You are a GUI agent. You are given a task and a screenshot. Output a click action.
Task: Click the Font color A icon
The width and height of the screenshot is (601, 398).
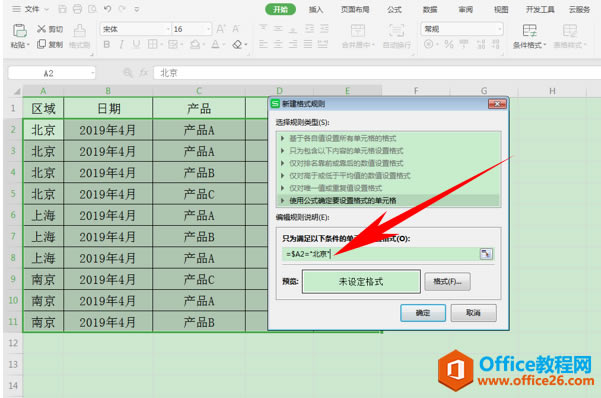tap(215, 44)
